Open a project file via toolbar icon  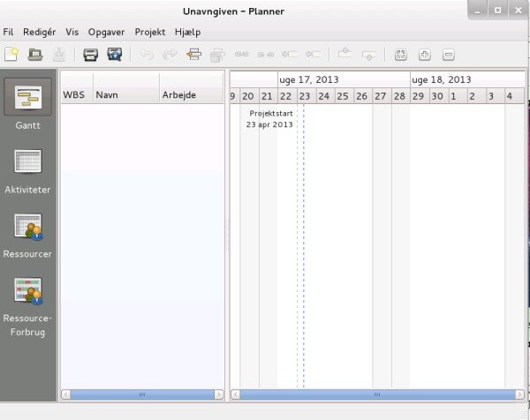pyautogui.click(x=35, y=55)
